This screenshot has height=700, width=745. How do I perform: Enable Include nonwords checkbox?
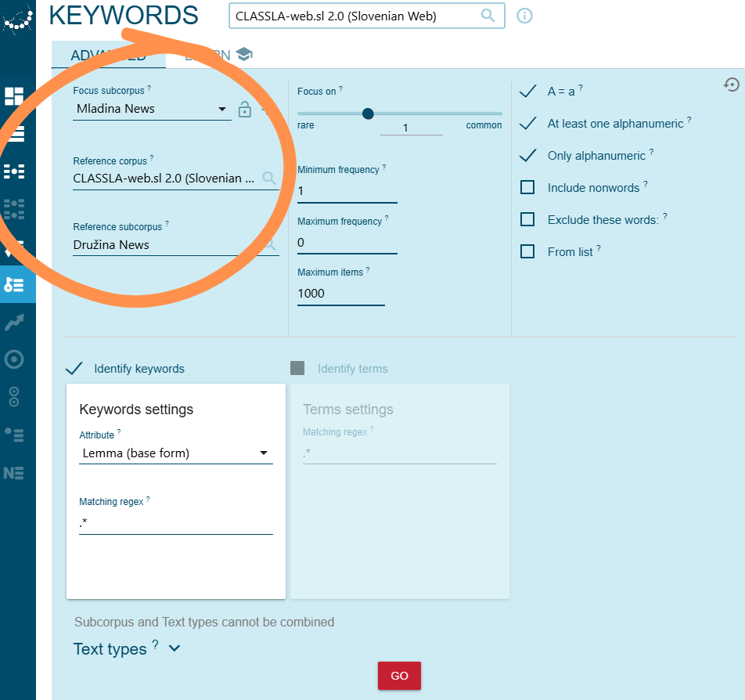point(527,187)
